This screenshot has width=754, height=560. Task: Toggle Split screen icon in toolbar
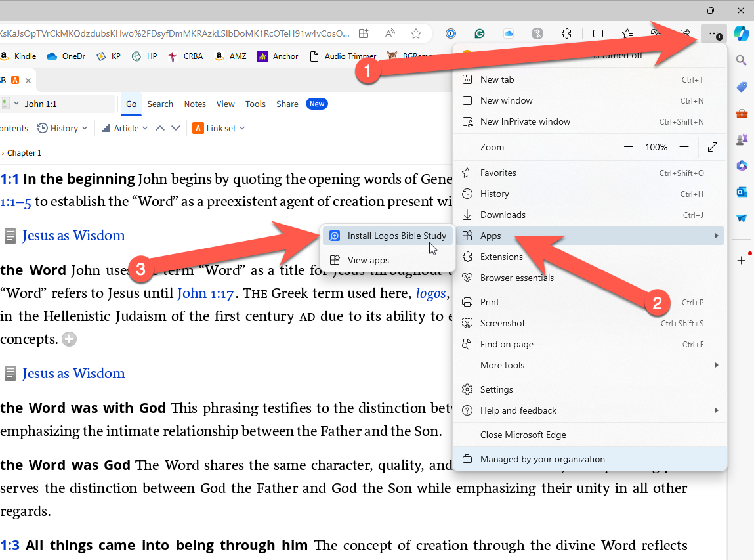[x=598, y=33]
